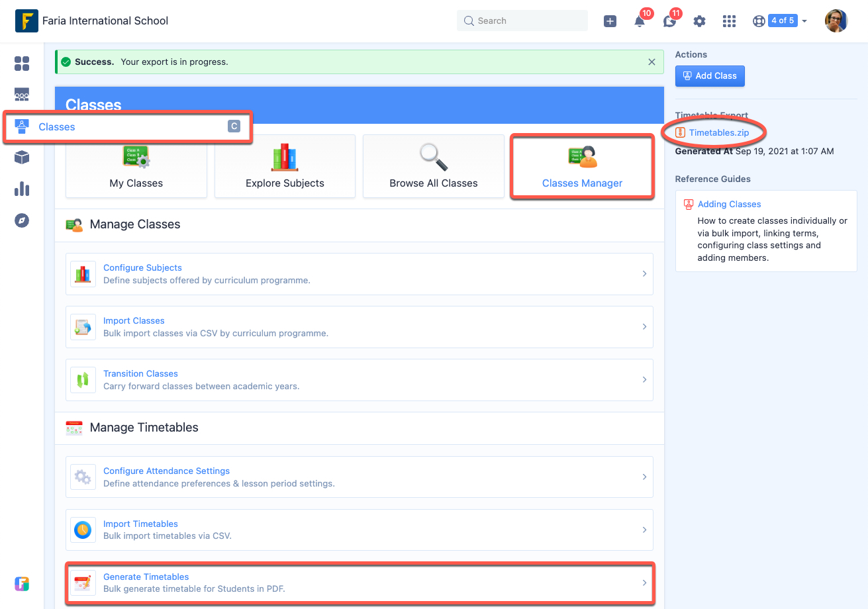Open the dashboard icon in sidebar
This screenshot has height=609, width=868.
22,64
